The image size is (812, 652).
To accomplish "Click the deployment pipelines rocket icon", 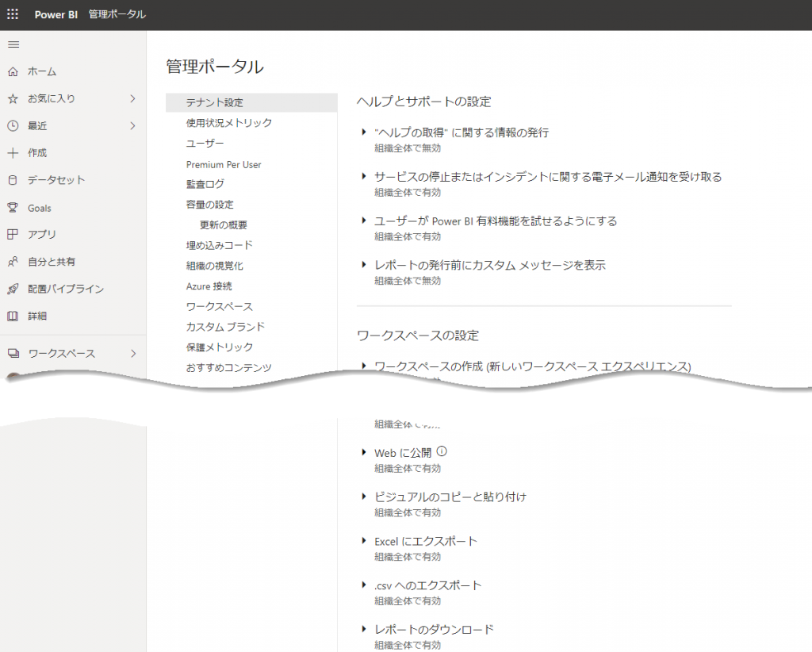I will click(13, 289).
